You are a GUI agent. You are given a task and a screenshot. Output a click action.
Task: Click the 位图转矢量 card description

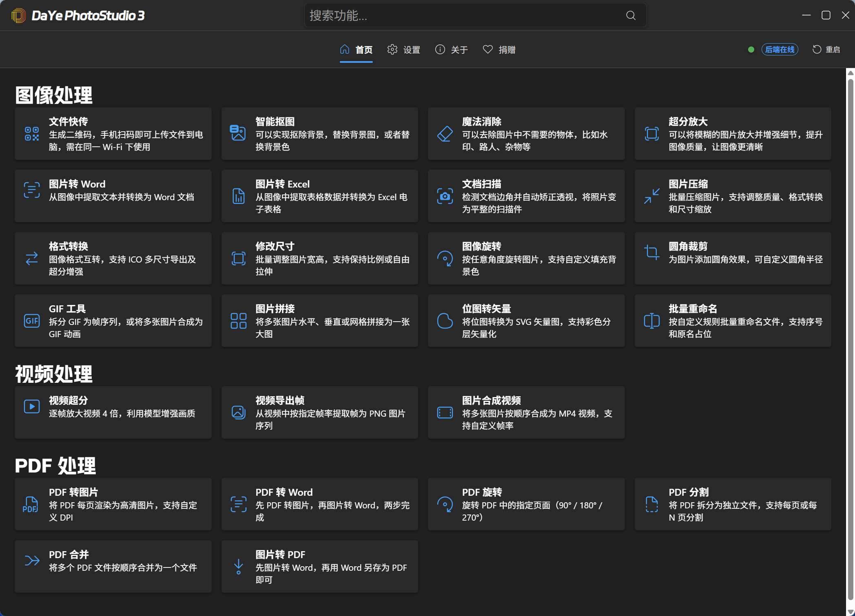click(x=536, y=328)
